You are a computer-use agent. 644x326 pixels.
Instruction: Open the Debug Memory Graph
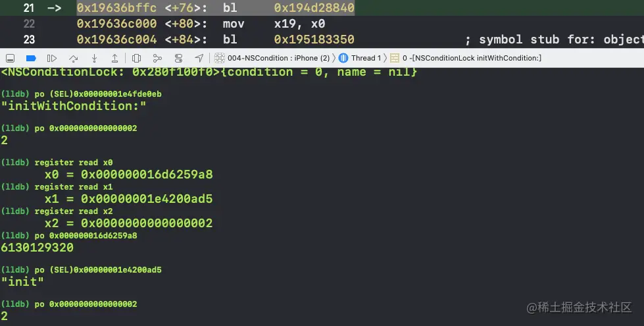[157, 59]
